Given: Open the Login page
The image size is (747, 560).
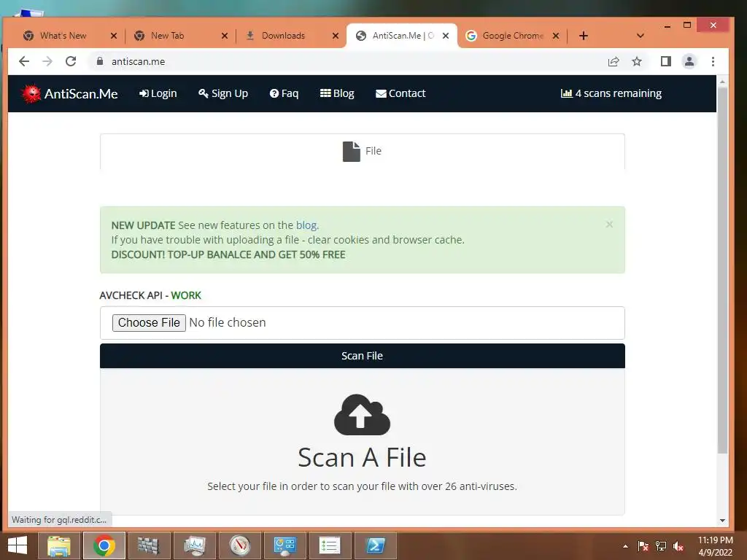Looking at the screenshot, I should [x=158, y=93].
